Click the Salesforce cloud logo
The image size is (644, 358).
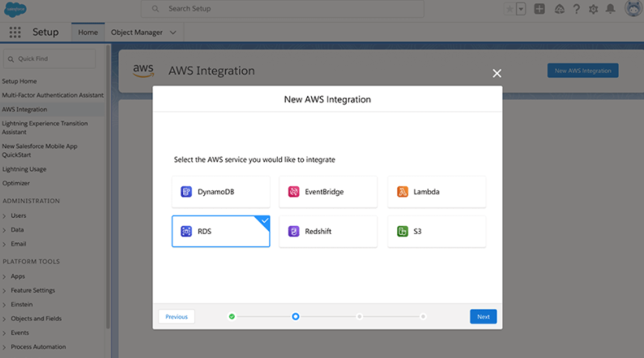coord(15,9)
